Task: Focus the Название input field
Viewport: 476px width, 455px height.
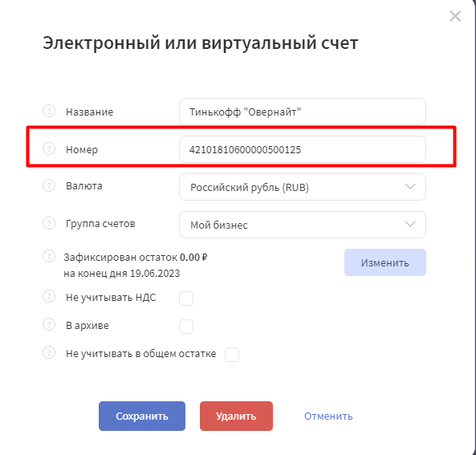Action: point(303,112)
